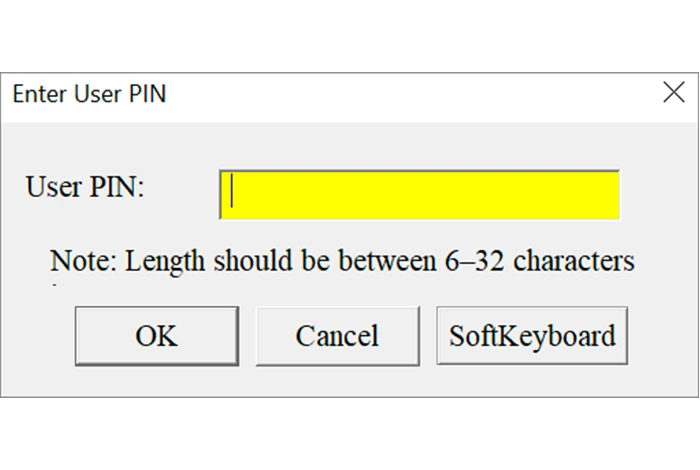Click the 'User PIN:' label

[86, 187]
